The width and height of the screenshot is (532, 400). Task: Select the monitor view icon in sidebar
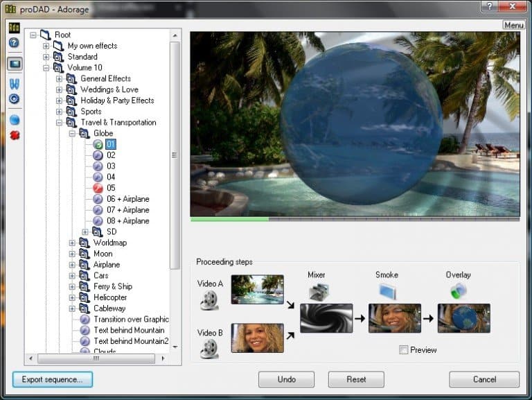15,64
